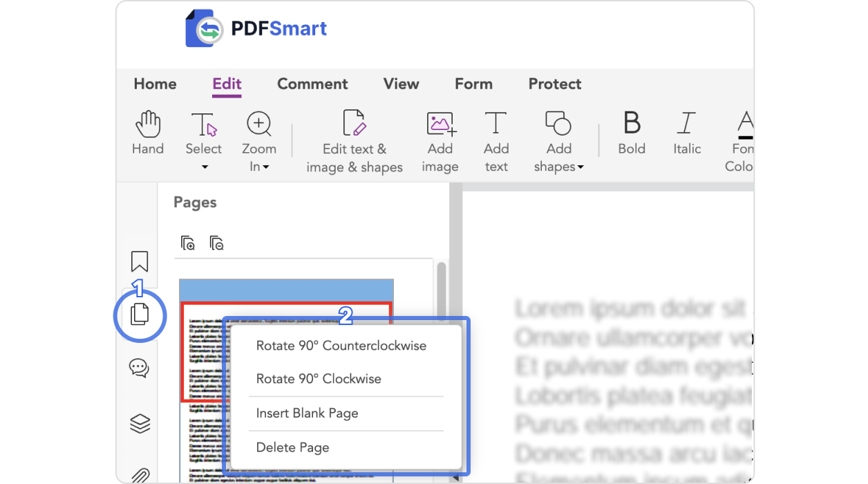Select Delete Page in context menu
The height and width of the screenshot is (484, 868).
pyautogui.click(x=292, y=447)
